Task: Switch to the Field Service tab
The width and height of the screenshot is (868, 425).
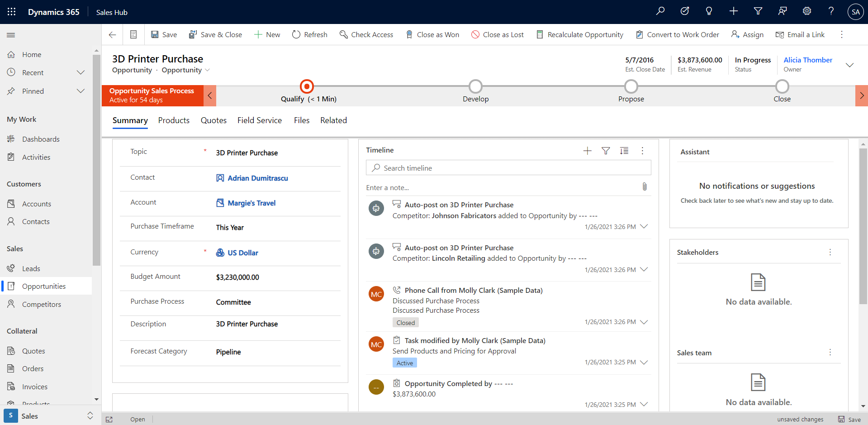Action: click(x=260, y=120)
